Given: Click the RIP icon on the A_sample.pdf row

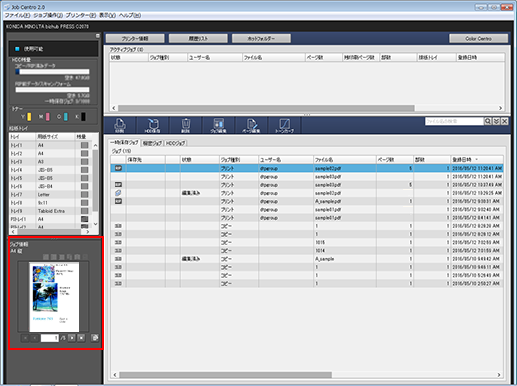Looking at the screenshot, I should pos(118,201).
